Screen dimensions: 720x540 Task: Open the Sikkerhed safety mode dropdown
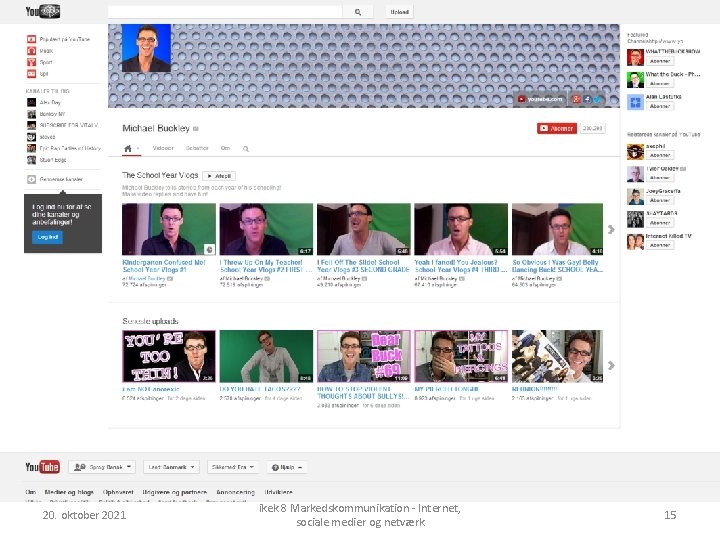[x=233, y=467]
